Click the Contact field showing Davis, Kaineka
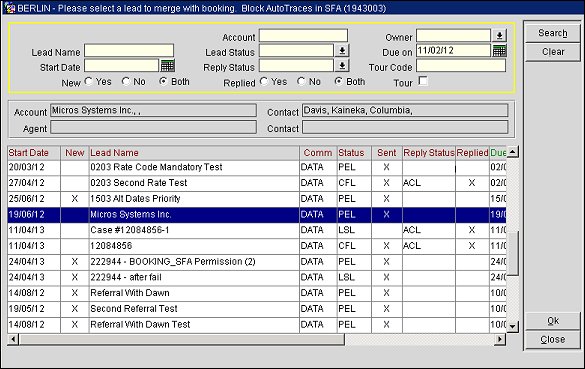 (405, 110)
